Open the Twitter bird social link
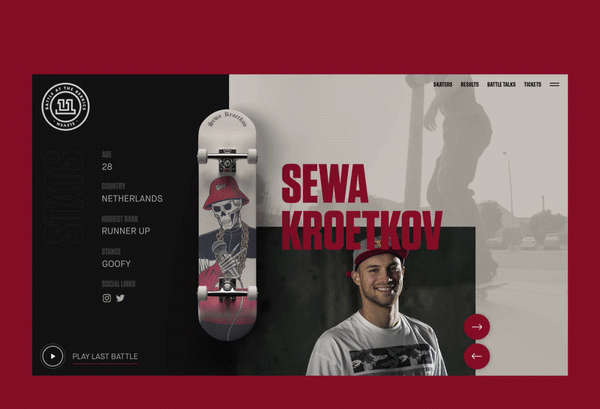 [120, 298]
